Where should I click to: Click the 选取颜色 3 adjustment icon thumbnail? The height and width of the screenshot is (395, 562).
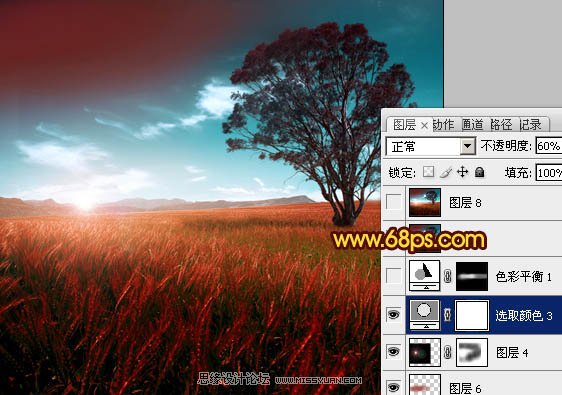pos(424,315)
